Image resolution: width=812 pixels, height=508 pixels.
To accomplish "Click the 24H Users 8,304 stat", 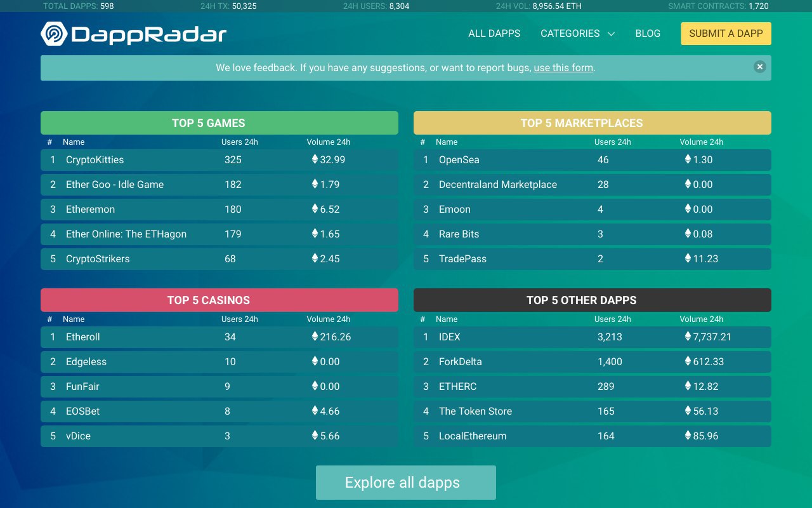I will pyautogui.click(x=376, y=6).
